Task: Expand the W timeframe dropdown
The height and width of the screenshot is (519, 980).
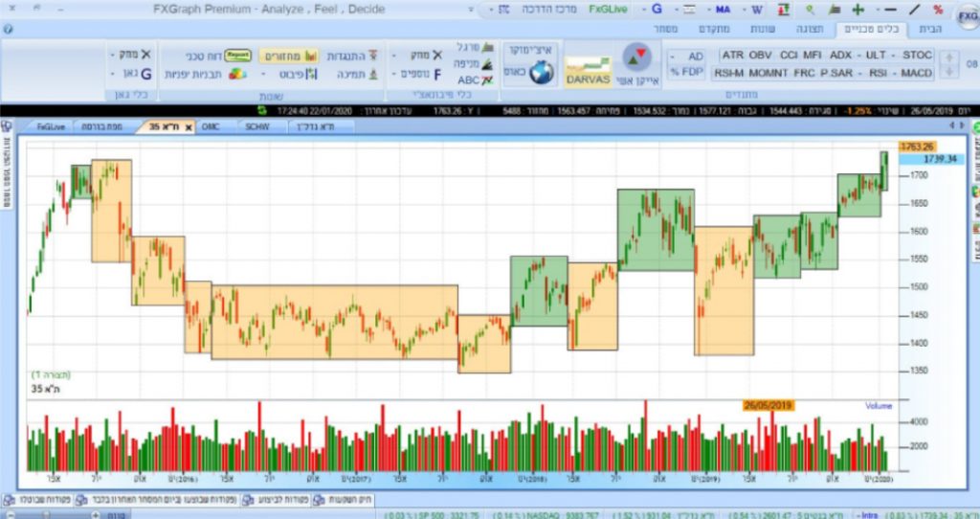Action: click(756, 9)
